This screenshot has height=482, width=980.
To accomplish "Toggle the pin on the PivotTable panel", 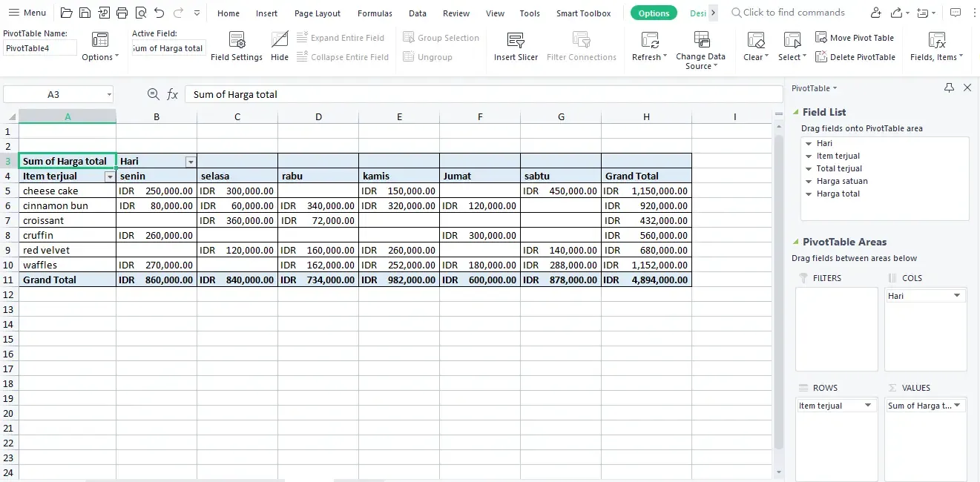I will 949,88.
